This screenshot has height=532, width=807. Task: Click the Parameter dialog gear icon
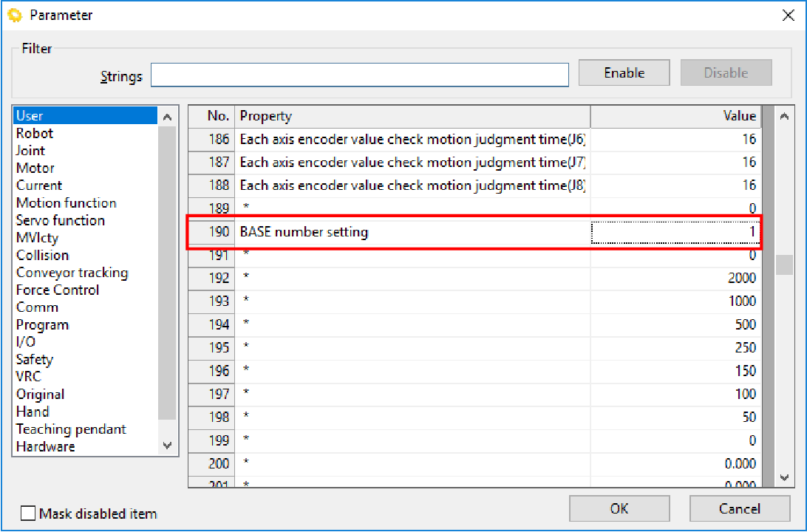click(15, 15)
